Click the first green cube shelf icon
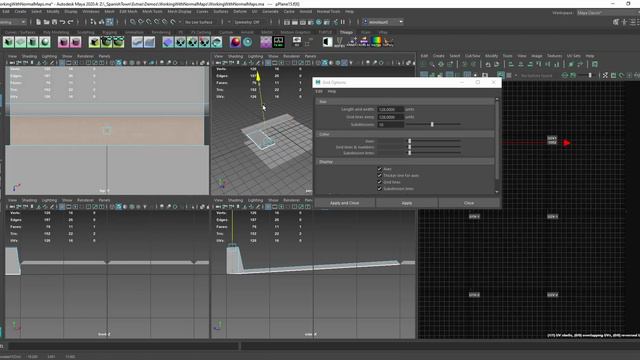The image size is (640, 360). (9, 42)
